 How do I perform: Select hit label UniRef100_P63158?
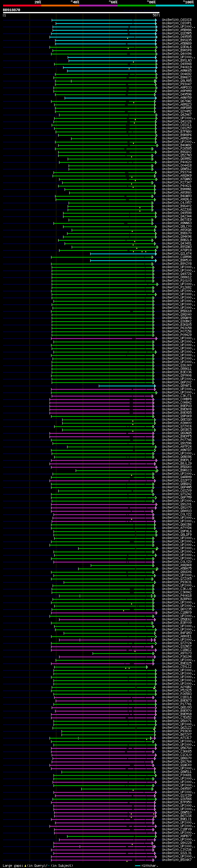[177, 328]
